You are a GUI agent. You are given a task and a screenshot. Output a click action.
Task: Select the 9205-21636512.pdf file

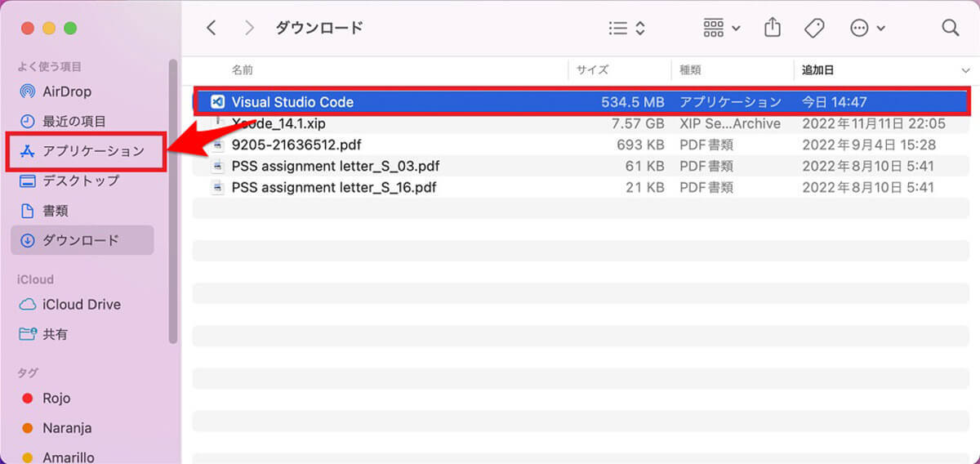click(x=296, y=145)
